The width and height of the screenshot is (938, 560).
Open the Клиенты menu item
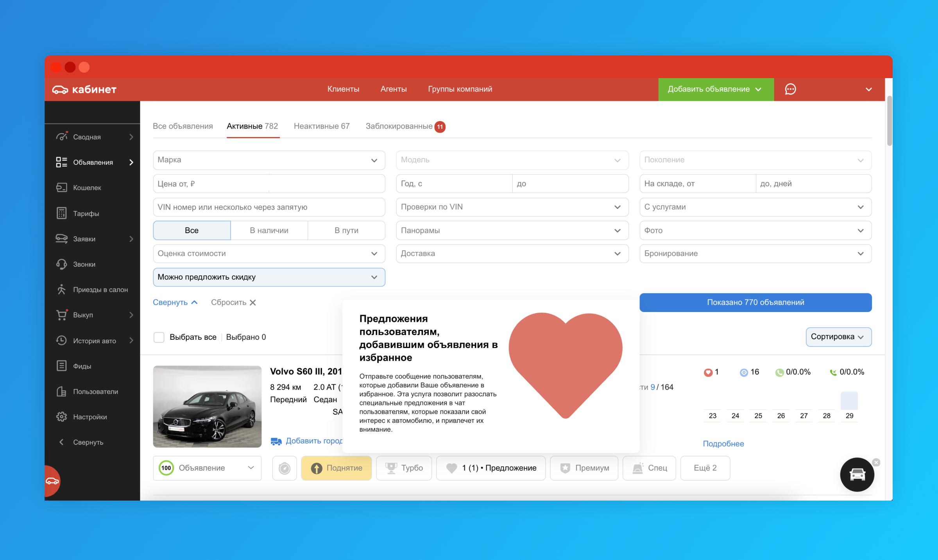(x=344, y=89)
